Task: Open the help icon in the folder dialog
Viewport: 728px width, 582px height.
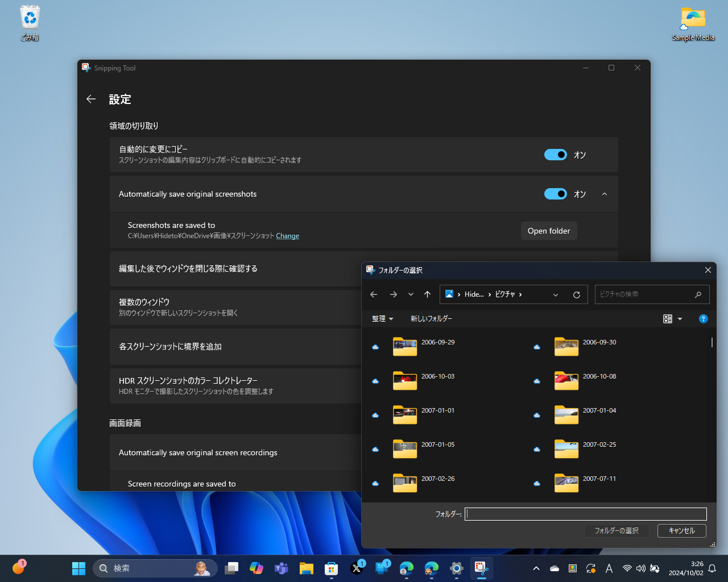Action: coord(704,319)
